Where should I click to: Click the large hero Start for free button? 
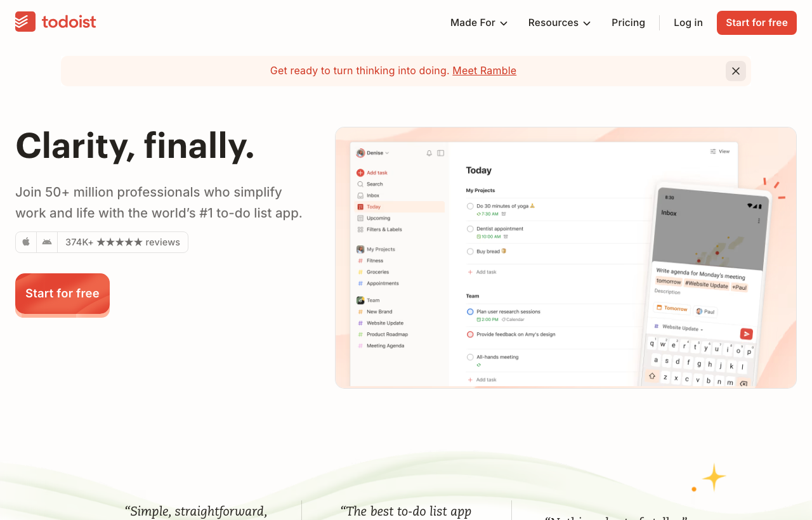coord(62,294)
